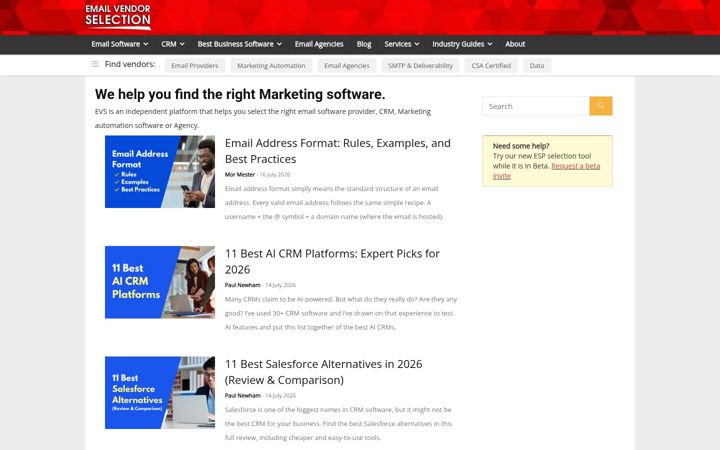
Task: Select the SMTP & Deliverability vendor filter
Action: click(420, 66)
